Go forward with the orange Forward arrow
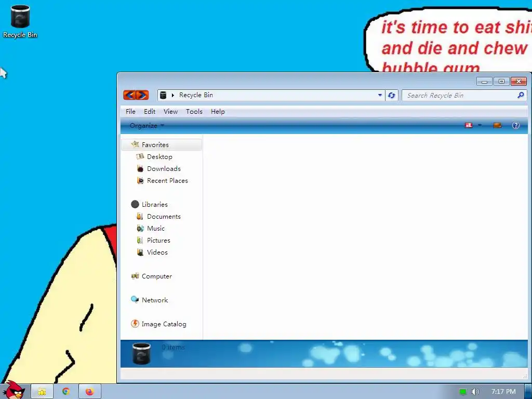Screen dimensions: 532x399 (142, 95)
